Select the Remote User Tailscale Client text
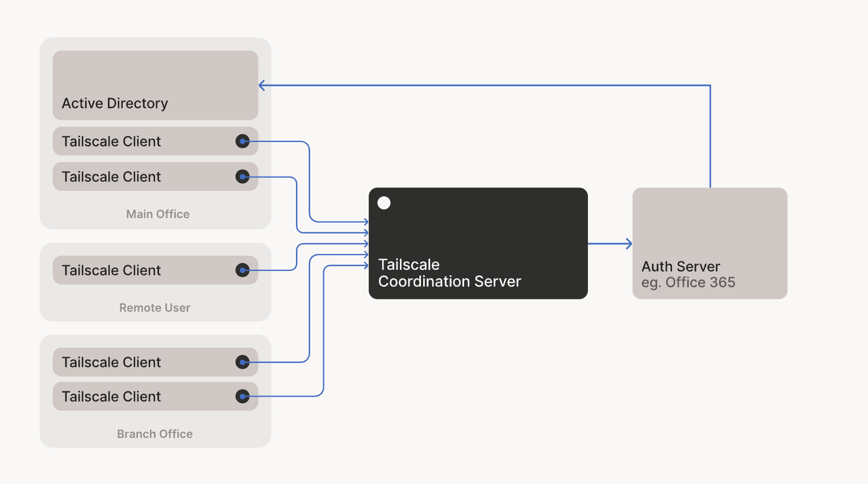Viewport: 868px width, 484px height. click(111, 270)
